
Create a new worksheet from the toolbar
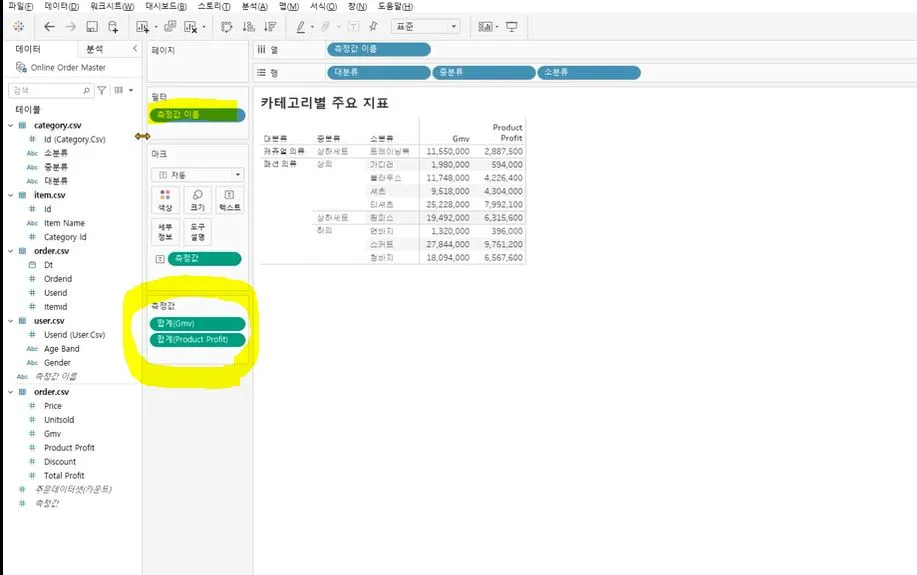click(x=142, y=26)
